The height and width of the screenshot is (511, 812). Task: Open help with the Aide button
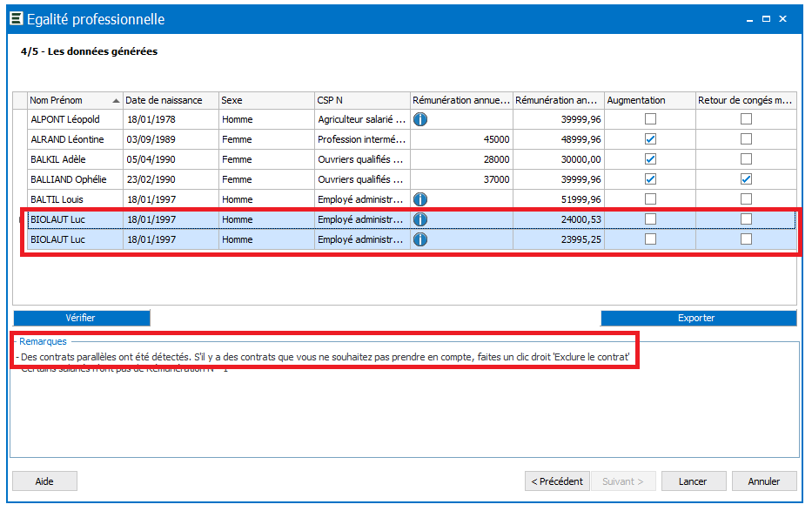tap(44, 481)
